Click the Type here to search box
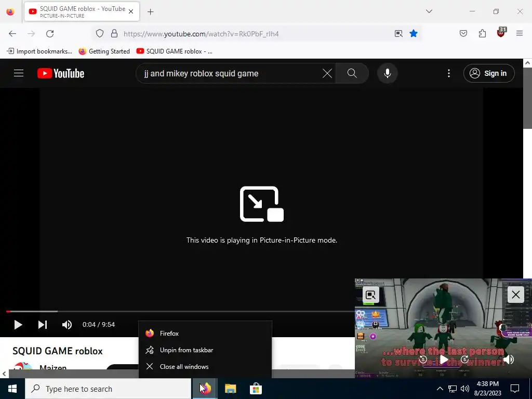Image resolution: width=532 pixels, height=399 pixels. [108, 389]
